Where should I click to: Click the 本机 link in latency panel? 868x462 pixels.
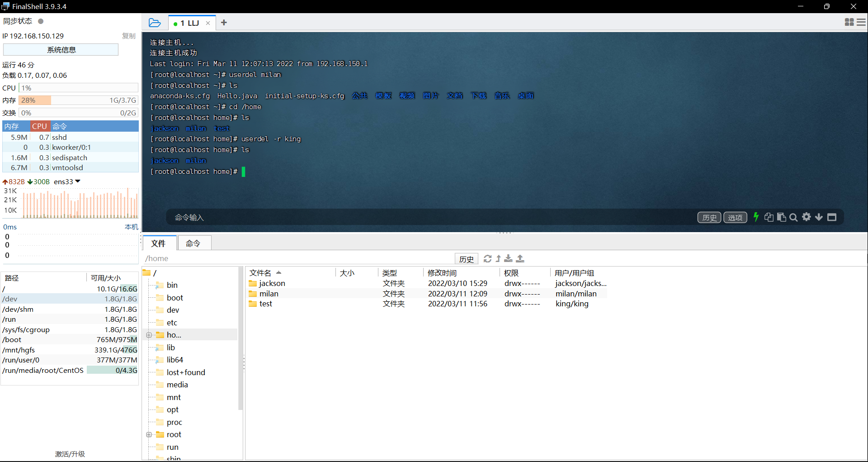(x=131, y=227)
